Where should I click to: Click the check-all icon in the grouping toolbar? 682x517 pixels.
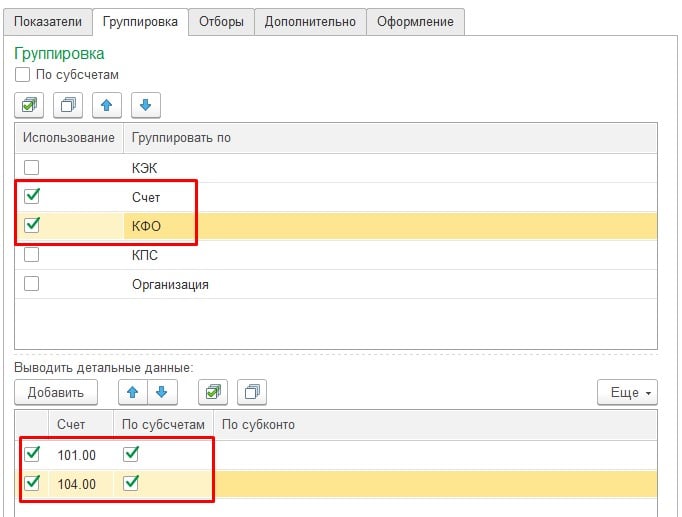click(30, 105)
